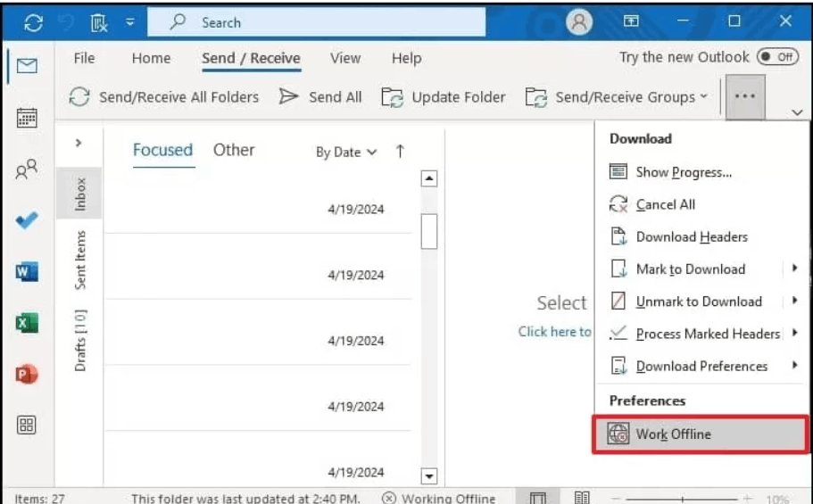Open the People contacts module
Screen dimensions: 813x504
tap(27, 169)
